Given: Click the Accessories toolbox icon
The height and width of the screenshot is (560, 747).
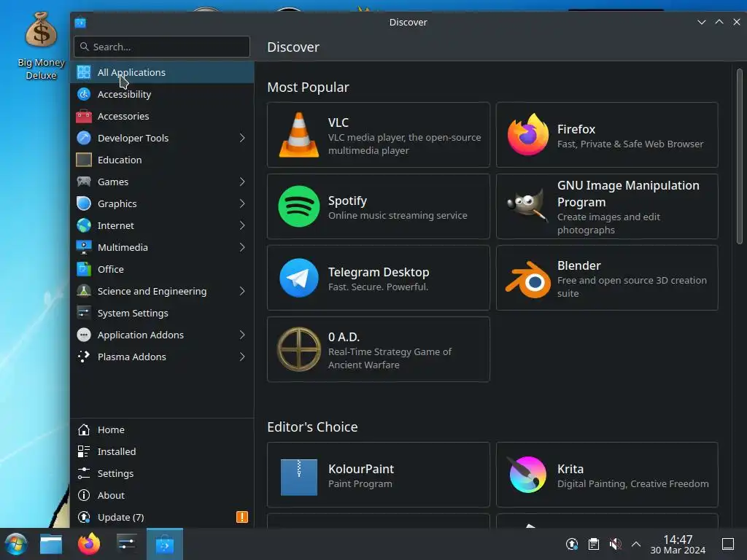Looking at the screenshot, I should pos(84,116).
